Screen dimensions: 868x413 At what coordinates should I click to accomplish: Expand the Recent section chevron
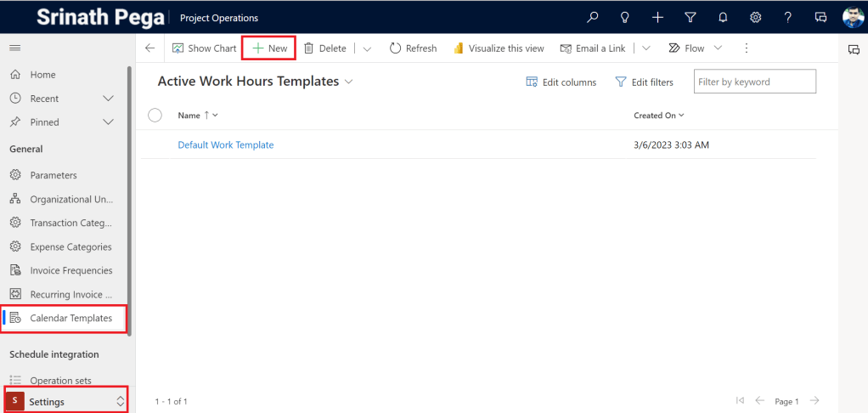coord(108,99)
